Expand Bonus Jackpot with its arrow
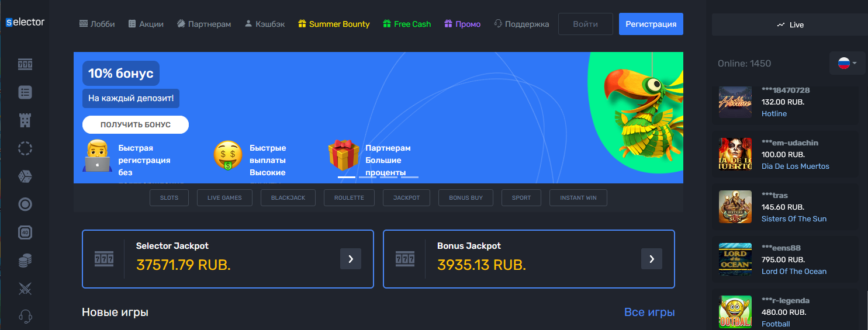The width and height of the screenshot is (868, 330). pyautogui.click(x=652, y=259)
